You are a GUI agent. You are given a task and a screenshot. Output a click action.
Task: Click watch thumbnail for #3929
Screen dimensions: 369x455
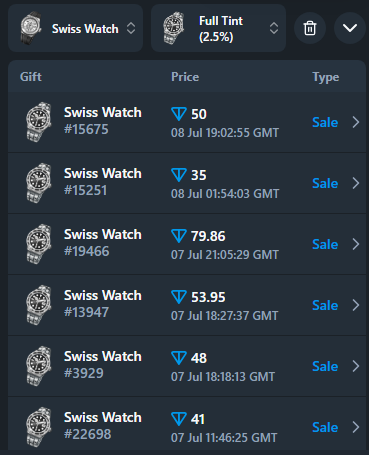click(39, 366)
